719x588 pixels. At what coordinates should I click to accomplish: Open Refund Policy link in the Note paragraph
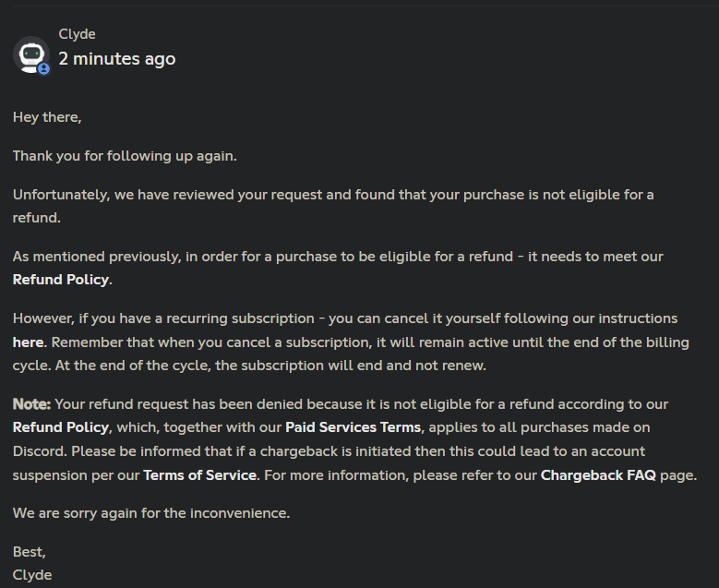tap(61, 427)
